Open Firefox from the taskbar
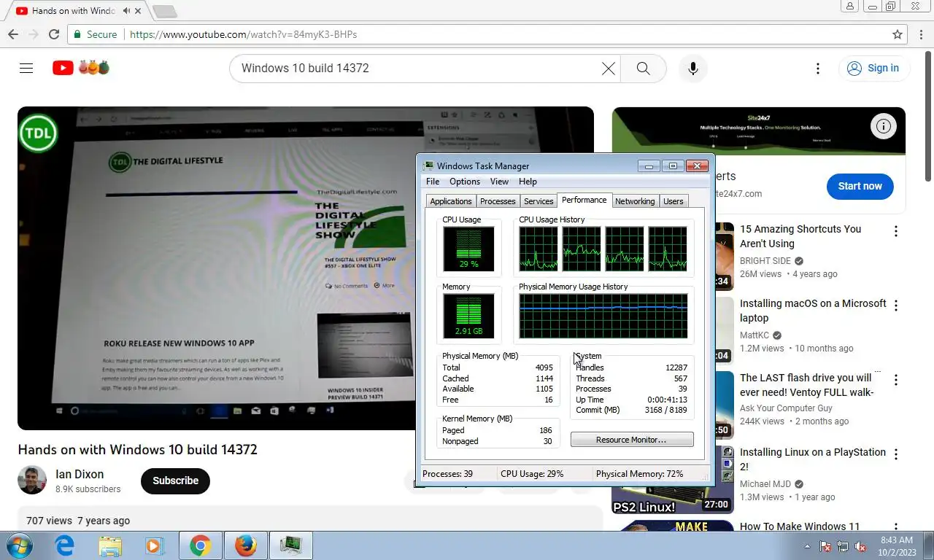The image size is (934, 560). 246,545
